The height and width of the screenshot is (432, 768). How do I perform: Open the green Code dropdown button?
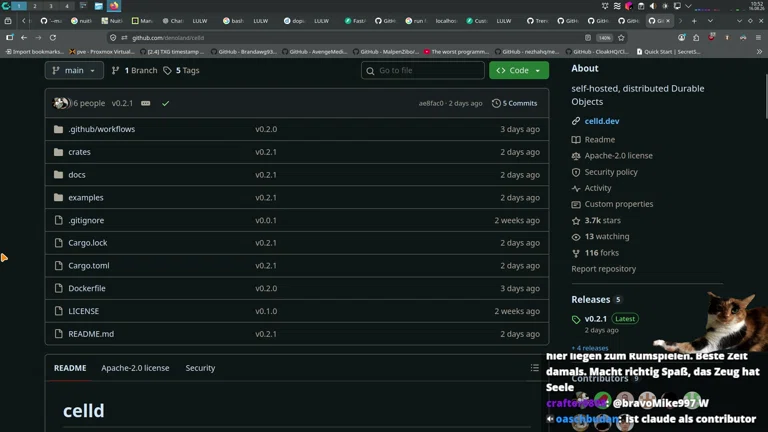(519, 71)
